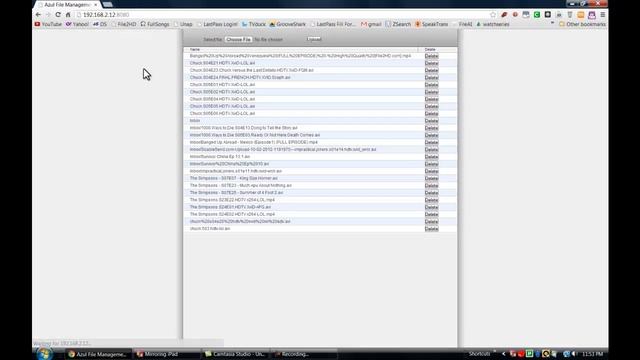The height and width of the screenshot is (360, 640).
Task: Click the Choose File button
Action: pyautogui.click(x=238, y=40)
